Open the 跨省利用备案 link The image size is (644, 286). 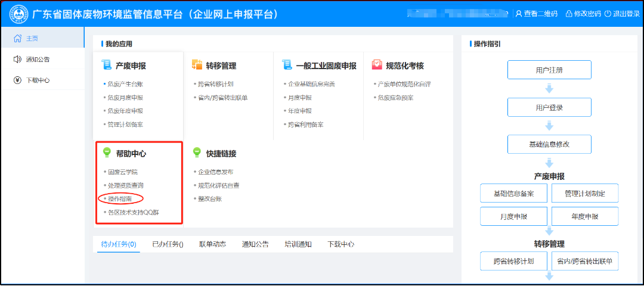pos(305,125)
